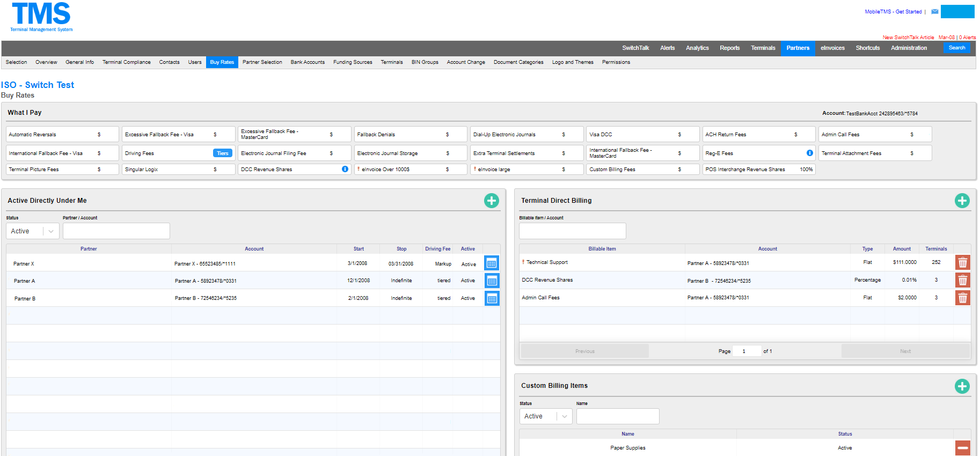The image size is (980, 456).
Task: Click the blue Search button
Action: (957, 48)
